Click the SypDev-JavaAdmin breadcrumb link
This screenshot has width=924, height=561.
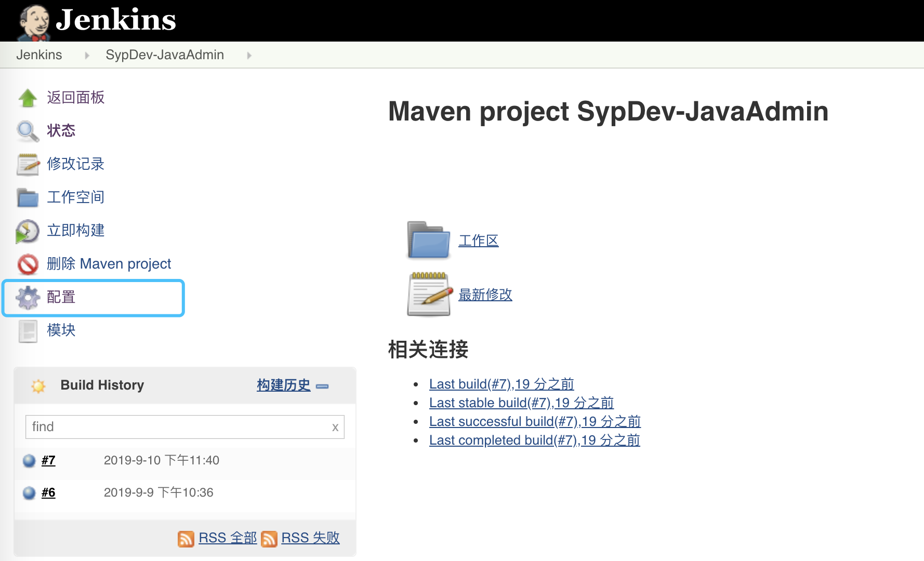pos(165,55)
